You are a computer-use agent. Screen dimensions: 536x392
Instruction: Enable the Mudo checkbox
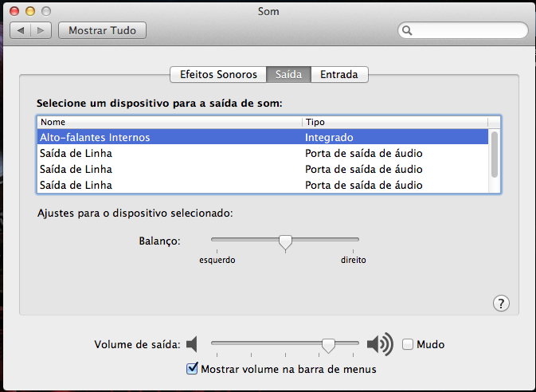408,344
